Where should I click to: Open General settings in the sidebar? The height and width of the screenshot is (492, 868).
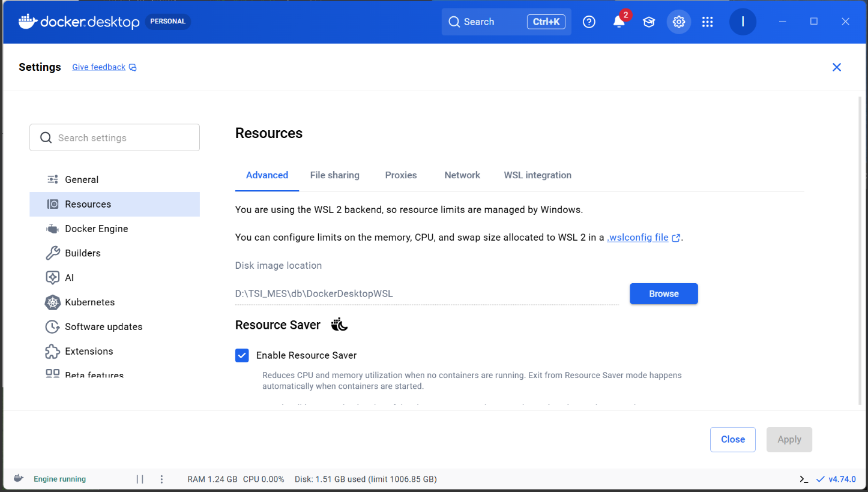(x=115, y=179)
